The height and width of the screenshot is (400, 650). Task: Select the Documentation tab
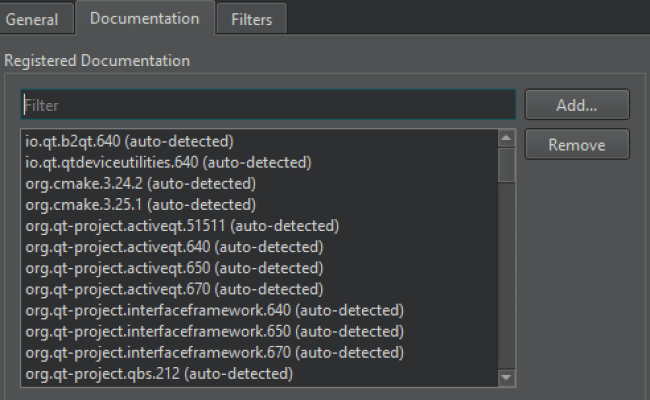[x=145, y=18]
